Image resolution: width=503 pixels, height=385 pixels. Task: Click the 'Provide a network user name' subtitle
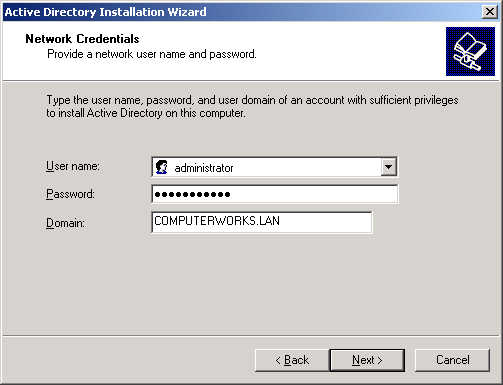point(152,54)
